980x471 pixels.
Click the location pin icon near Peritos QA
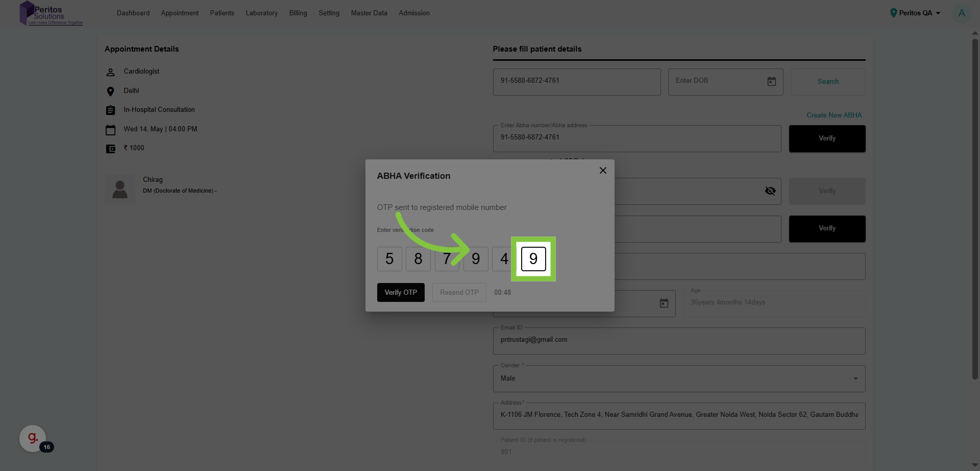click(x=893, y=13)
